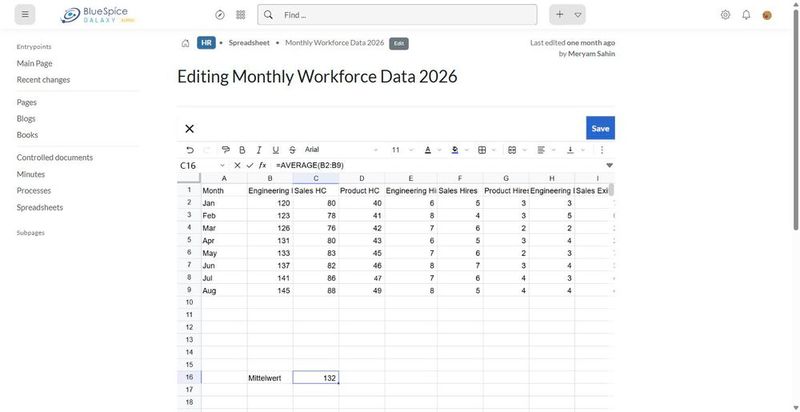Viewport: 800px width, 412px height.
Task: Select the Sales HC header cell
Action: click(316, 190)
